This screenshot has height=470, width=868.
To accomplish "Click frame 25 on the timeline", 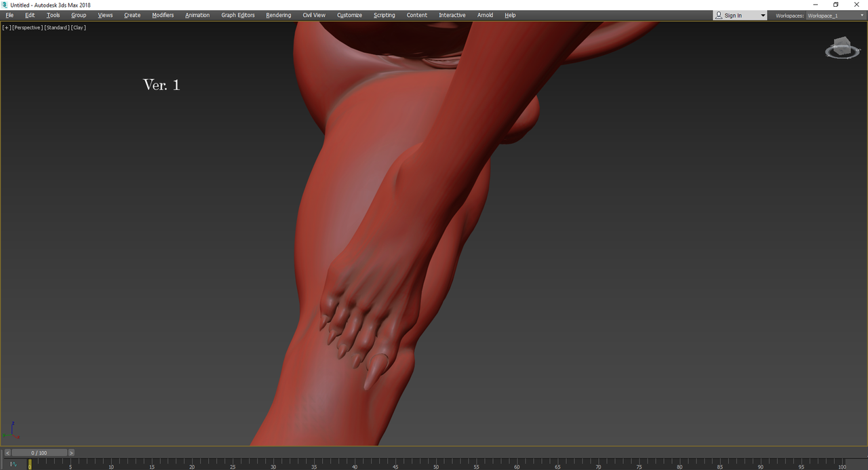I will click(x=233, y=465).
